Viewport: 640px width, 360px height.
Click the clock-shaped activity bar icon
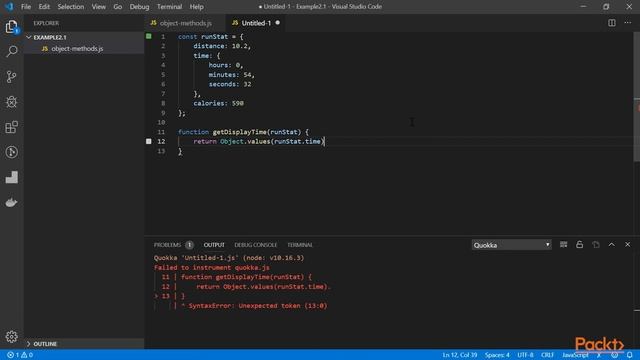click(11, 152)
